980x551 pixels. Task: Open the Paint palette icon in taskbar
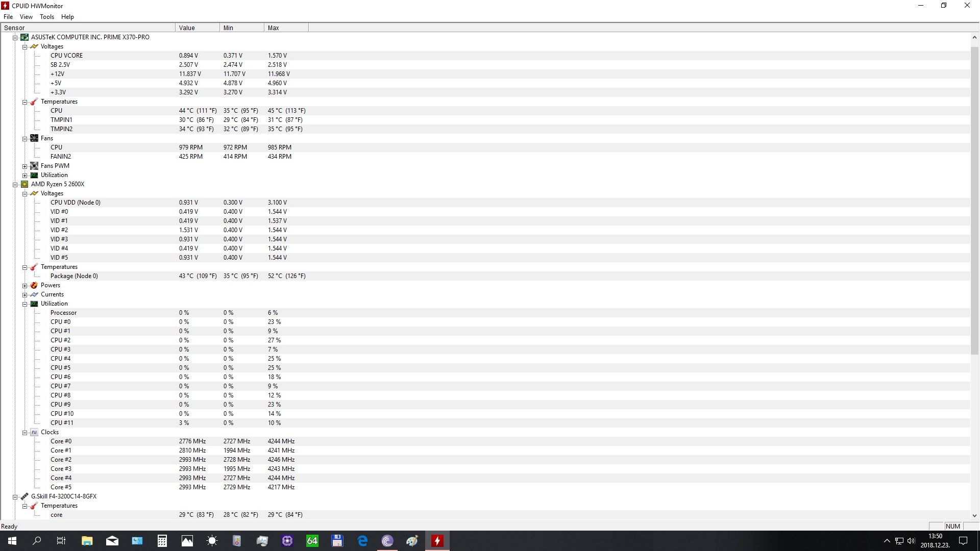[412, 541]
